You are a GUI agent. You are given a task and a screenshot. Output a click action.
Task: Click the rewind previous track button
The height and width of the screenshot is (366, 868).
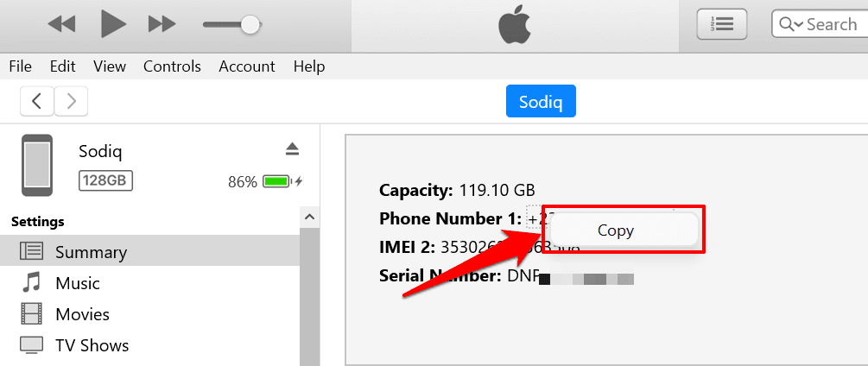[x=61, y=24]
